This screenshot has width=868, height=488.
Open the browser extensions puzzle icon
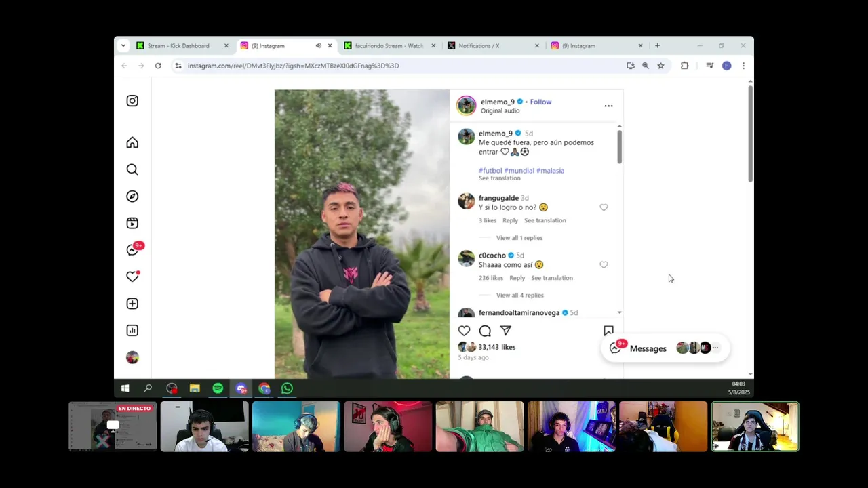point(684,66)
